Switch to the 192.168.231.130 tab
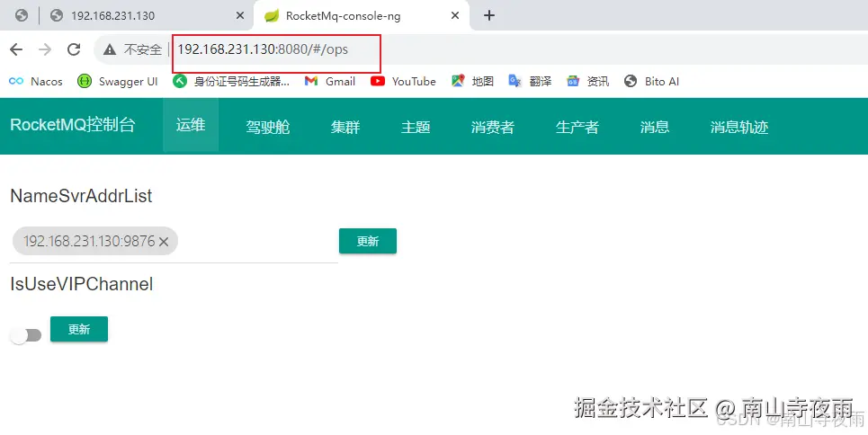Image resolution: width=868 pixels, height=435 pixels. tap(147, 15)
